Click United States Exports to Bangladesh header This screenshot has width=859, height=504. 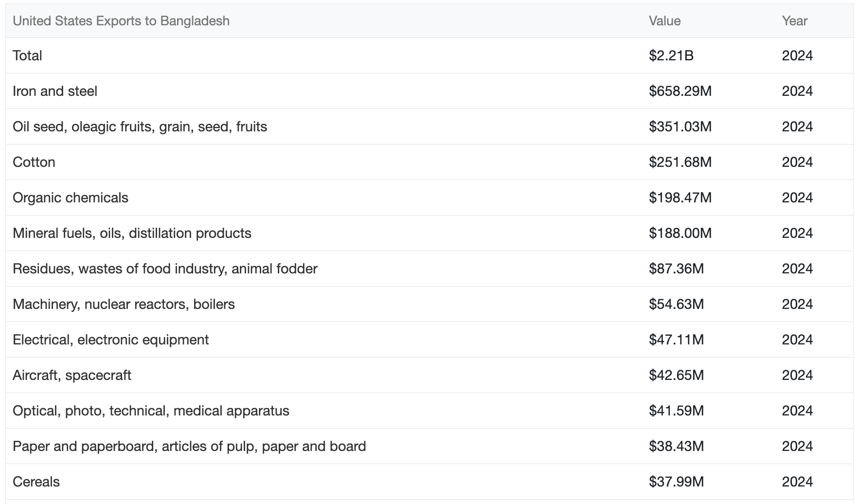point(121,21)
